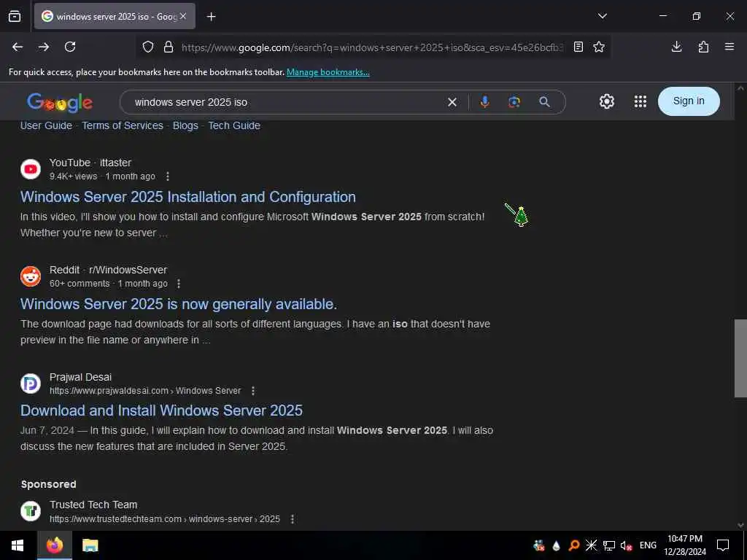This screenshot has height=560, width=747.
Task: Click the orange magnifier tray icon
Action: click(574, 545)
